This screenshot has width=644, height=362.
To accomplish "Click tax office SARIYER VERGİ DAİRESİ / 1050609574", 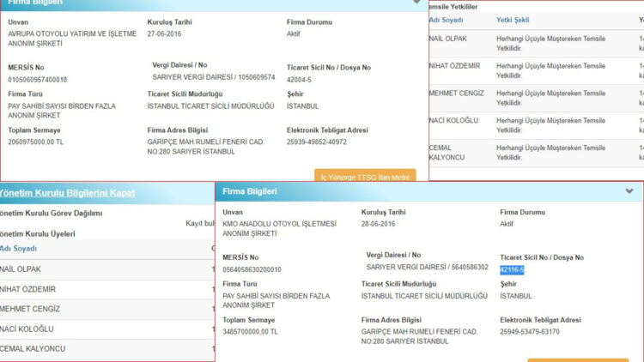I will tap(214, 77).
